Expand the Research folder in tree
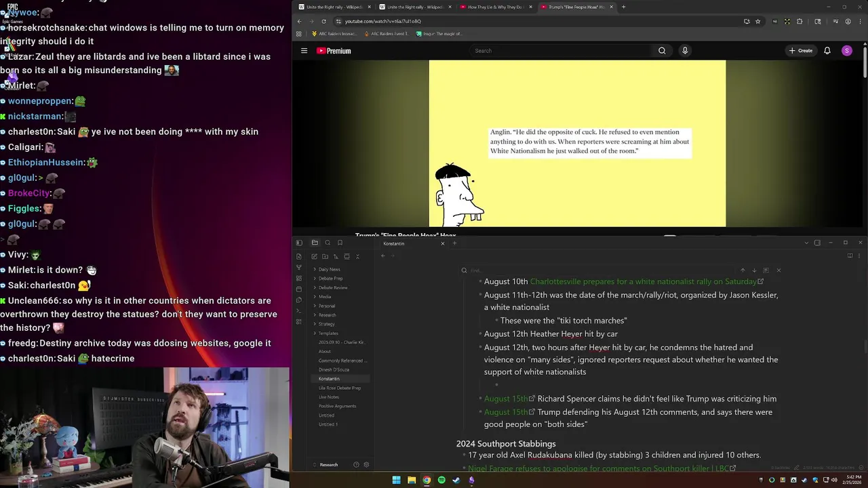The image size is (868, 488). tap(327, 315)
